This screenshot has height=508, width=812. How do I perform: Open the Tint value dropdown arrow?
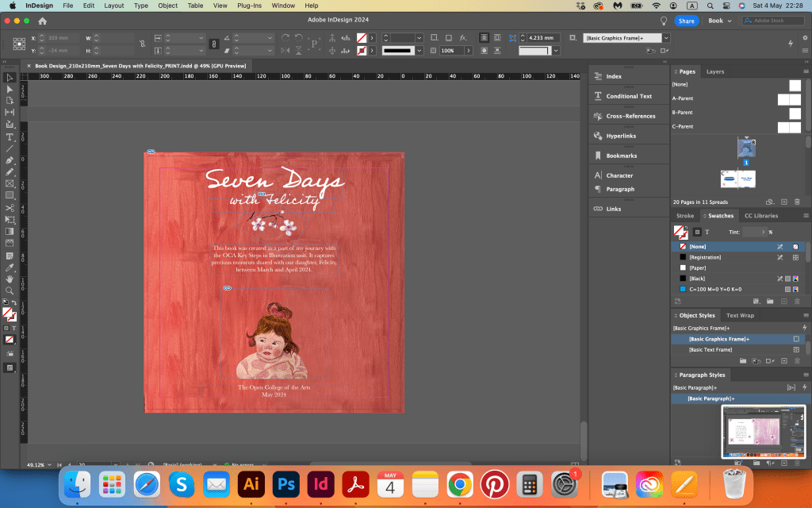tap(764, 232)
